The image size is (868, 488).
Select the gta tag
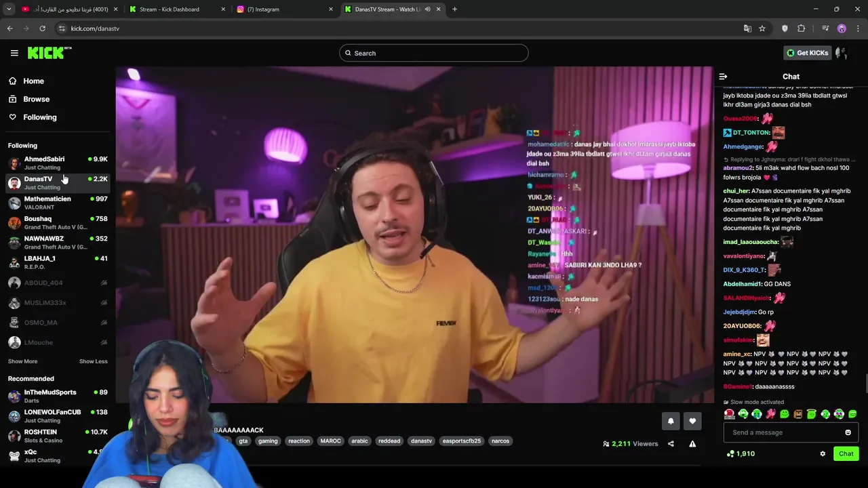[x=243, y=441]
